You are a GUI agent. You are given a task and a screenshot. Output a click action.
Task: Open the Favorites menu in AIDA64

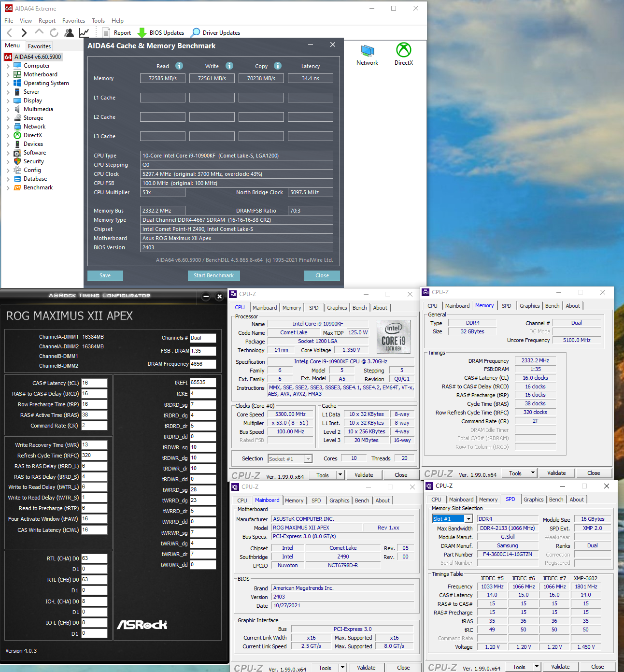click(x=73, y=21)
